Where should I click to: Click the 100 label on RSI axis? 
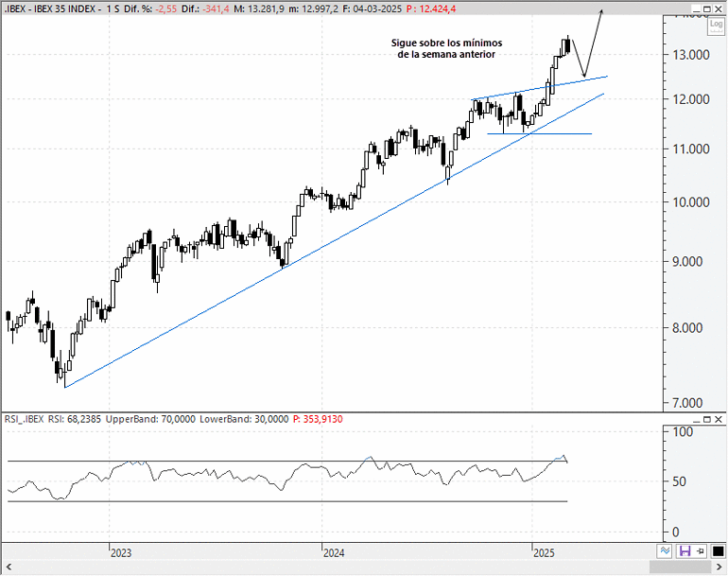(683, 432)
